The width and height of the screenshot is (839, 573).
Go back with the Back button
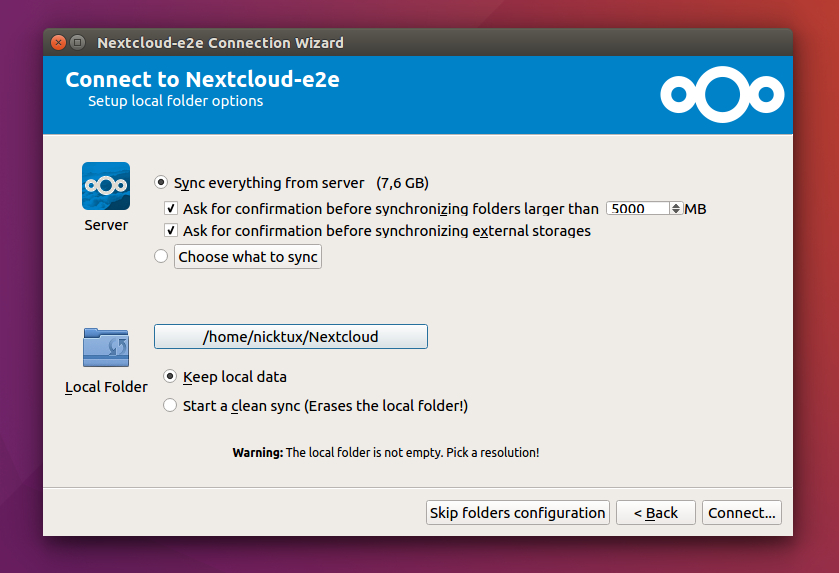point(655,513)
